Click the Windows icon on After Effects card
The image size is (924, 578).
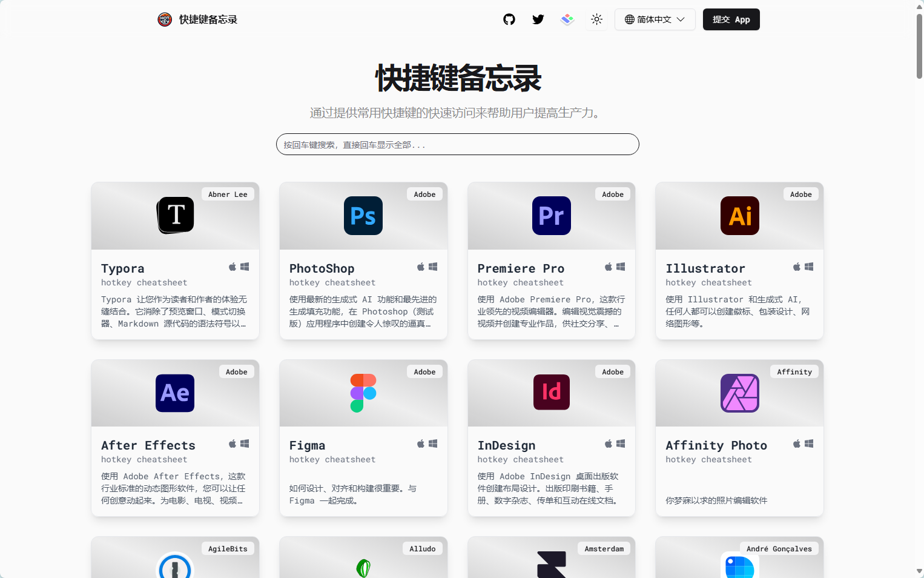245,443
